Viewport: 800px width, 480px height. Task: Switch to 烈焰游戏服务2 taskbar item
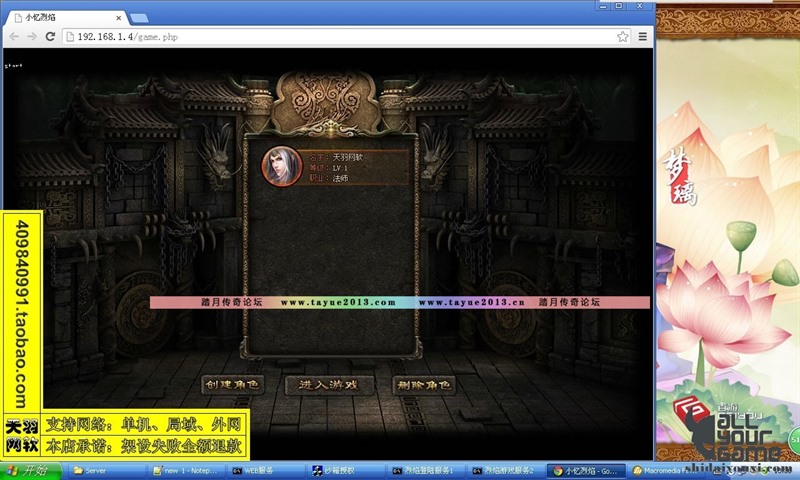pyautogui.click(x=506, y=470)
